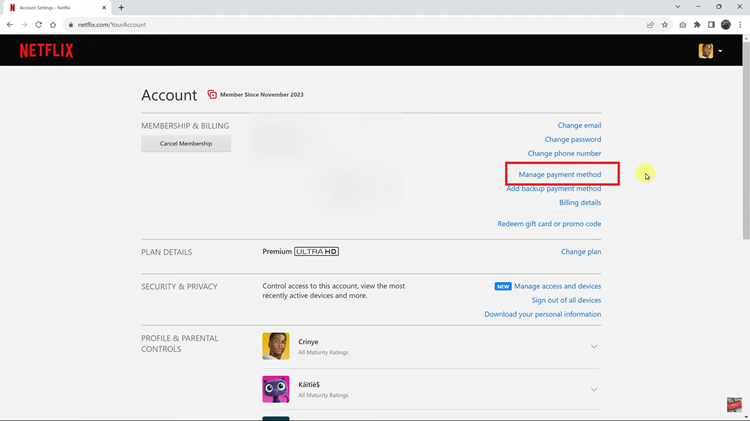Click Download your personal information link
Image resolution: width=750 pixels, height=421 pixels.
pos(542,314)
